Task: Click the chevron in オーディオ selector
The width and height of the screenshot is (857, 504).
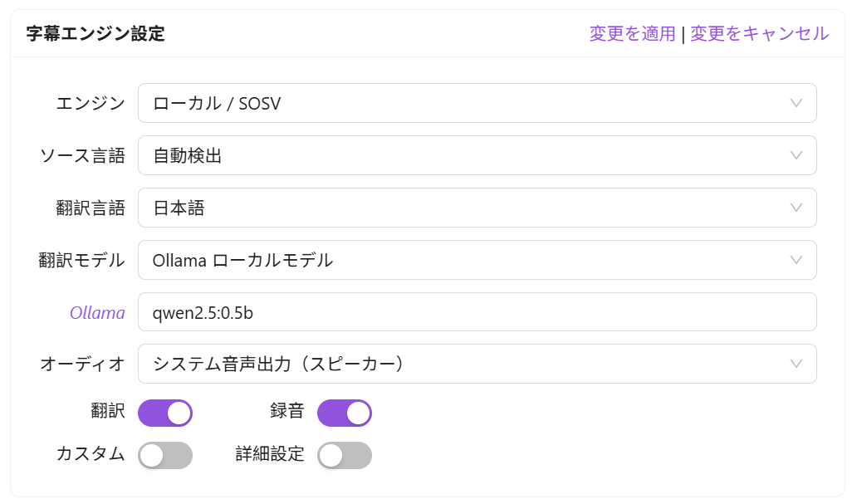Action: 796,364
